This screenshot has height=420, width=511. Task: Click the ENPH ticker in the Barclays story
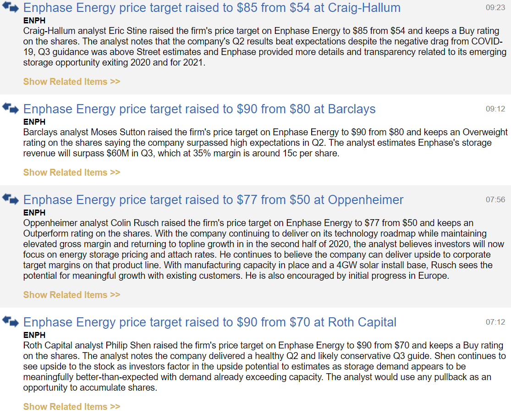tap(34, 122)
